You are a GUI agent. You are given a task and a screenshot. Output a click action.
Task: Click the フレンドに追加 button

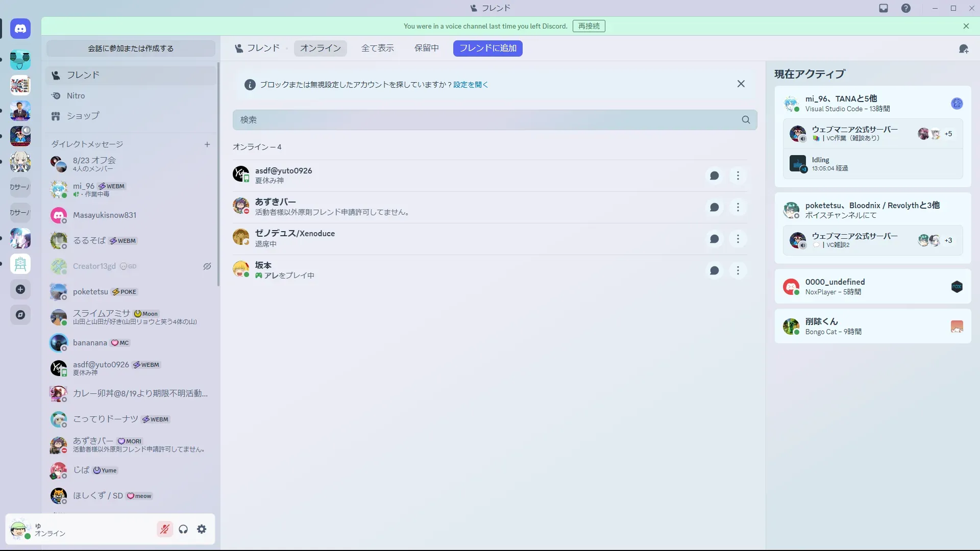click(487, 48)
